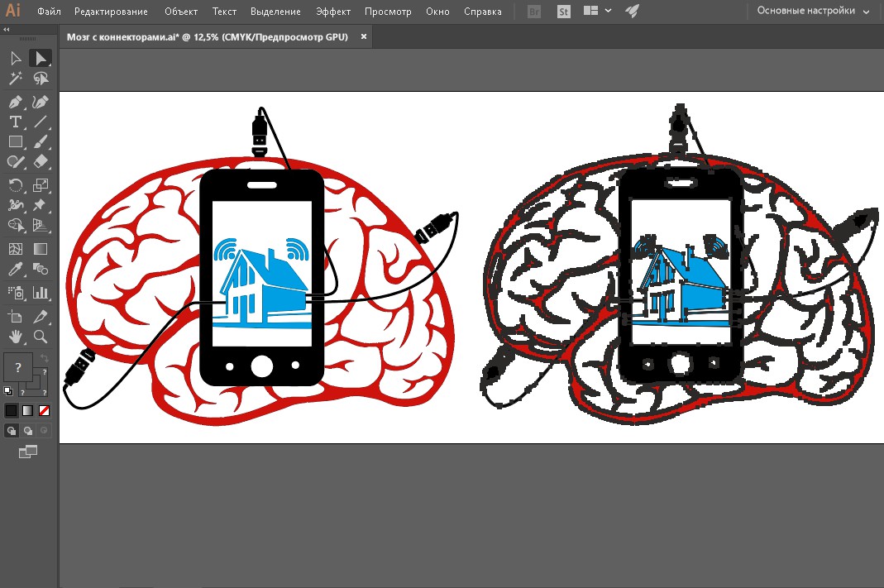Select the Pen tool
Image resolution: width=884 pixels, height=588 pixels.
pos(15,102)
